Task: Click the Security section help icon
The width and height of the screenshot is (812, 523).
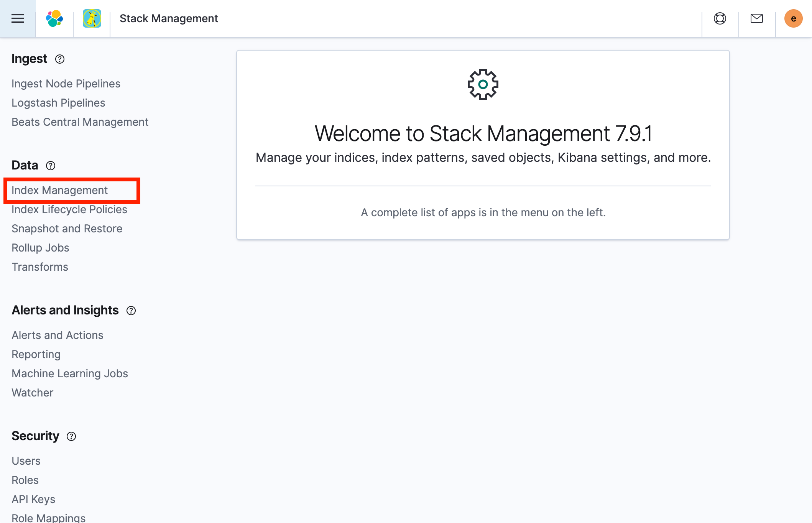Action: click(x=71, y=436)
